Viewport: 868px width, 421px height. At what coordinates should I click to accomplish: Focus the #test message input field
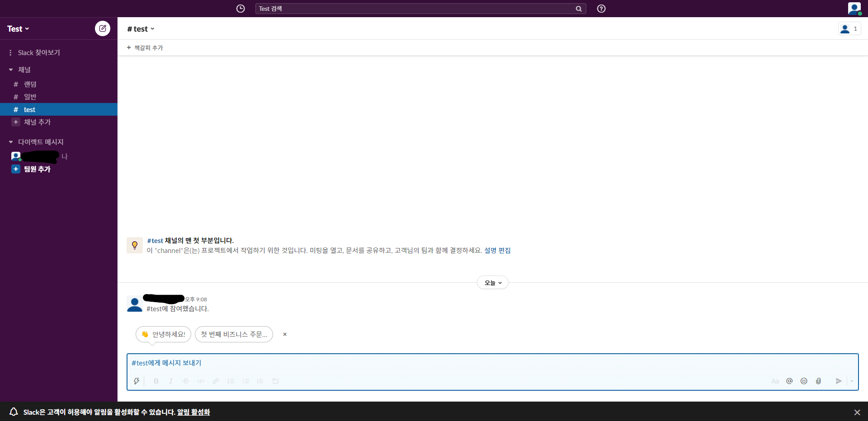[x=492, y=363]
